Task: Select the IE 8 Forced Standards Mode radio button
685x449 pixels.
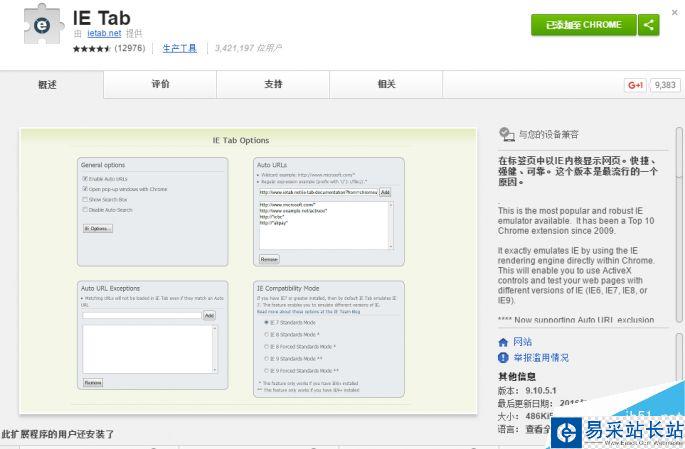Action: (x=266, y=347)
